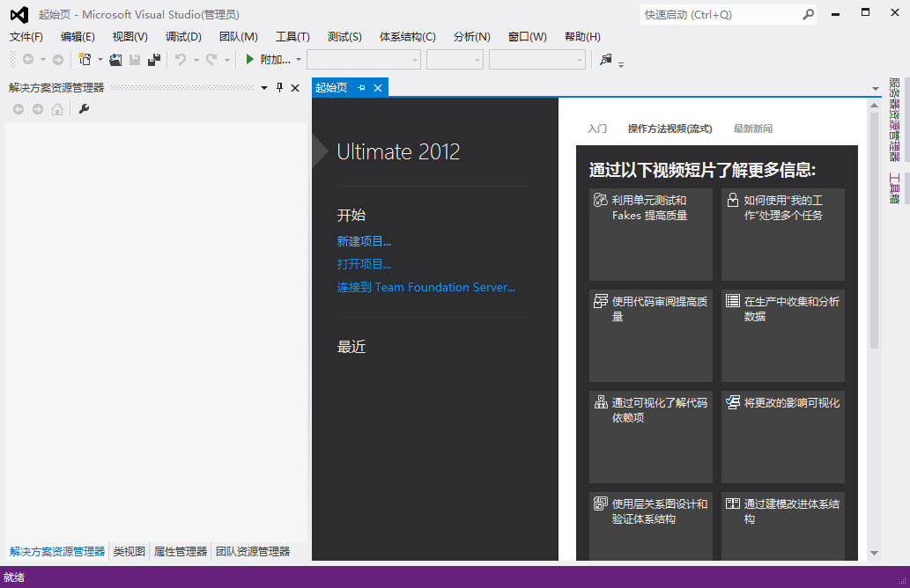Screen dimensions: 910x588
Task: Click the 新建项目... link
Action: pyautogui.click(x=364, y=241)
